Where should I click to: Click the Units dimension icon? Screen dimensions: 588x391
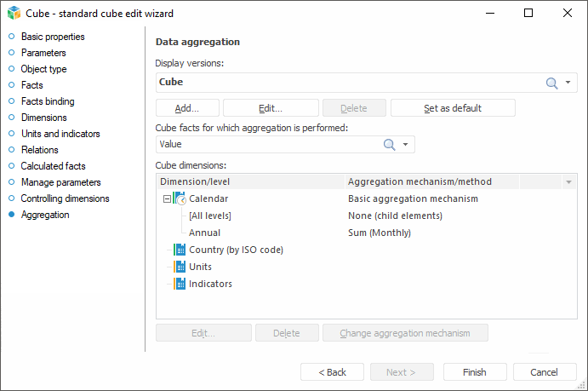(x=180, y=267)
